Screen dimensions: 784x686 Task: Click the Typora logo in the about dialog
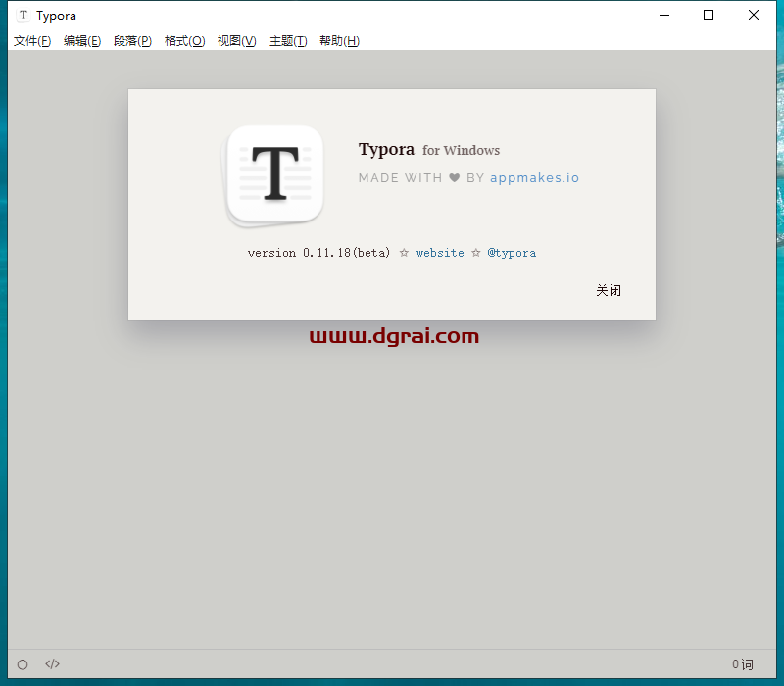pos(274,174)
